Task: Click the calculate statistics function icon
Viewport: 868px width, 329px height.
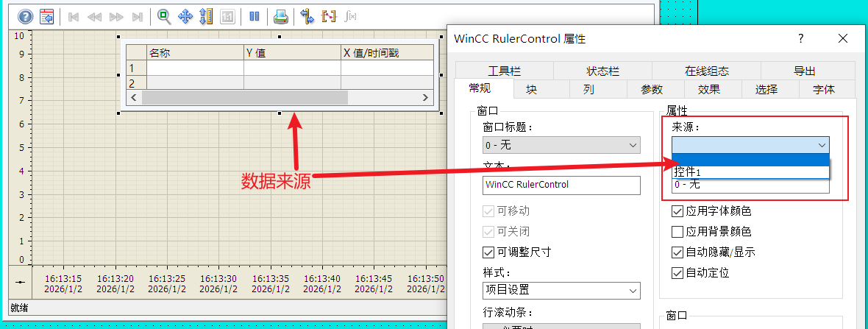Action: pos(350,17)
